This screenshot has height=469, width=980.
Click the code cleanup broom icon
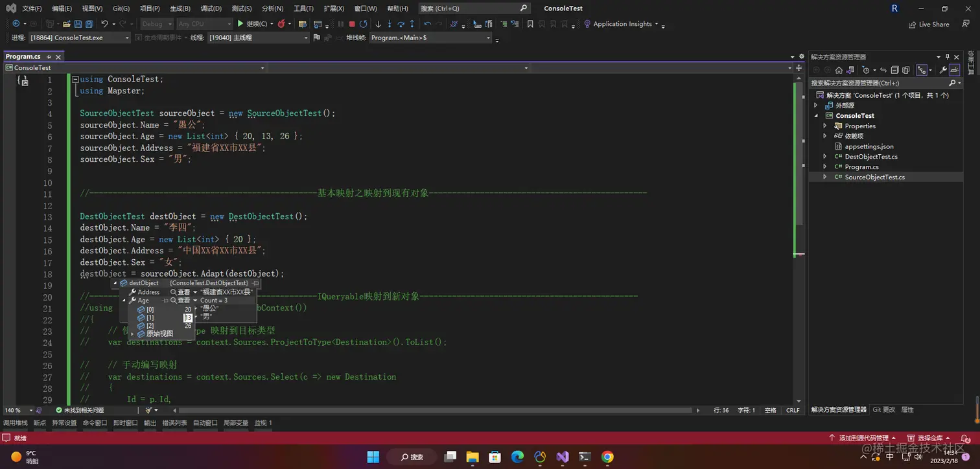[x=149, y=410]
